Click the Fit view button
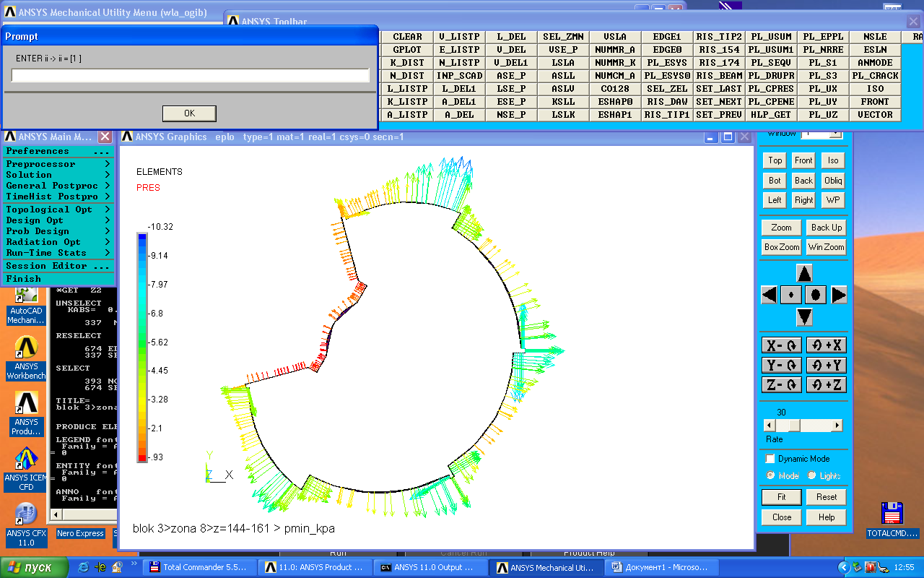This screenshot has height=578, width=924. [x=781, y=497]
